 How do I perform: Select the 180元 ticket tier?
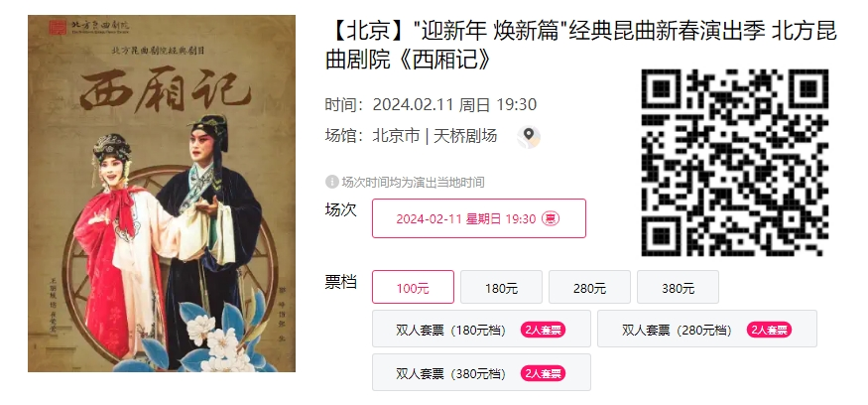point(501,288)
